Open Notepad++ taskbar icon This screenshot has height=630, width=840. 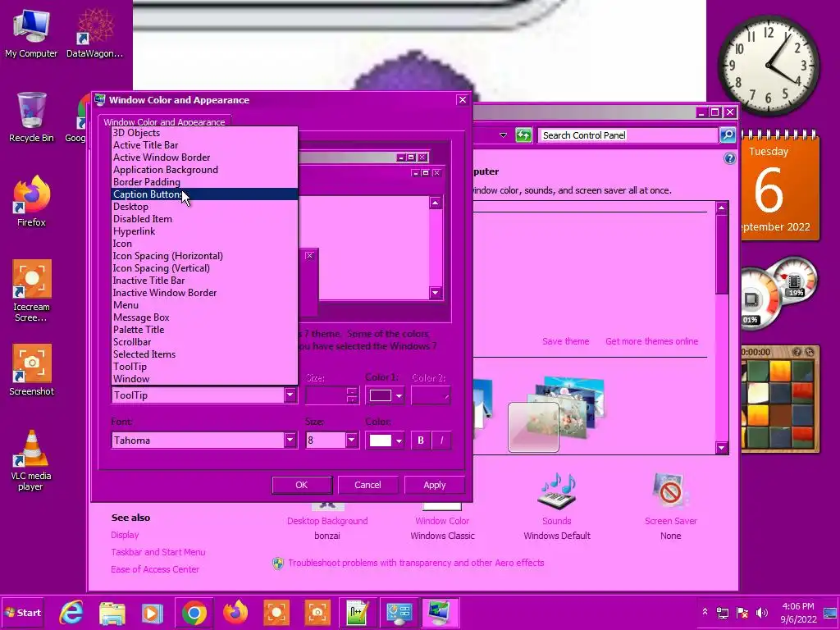[x=358, y=612]
